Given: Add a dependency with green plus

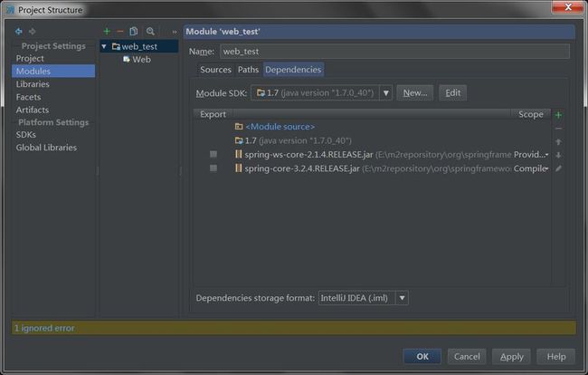Looking at the screenshot, I should 558,115.
